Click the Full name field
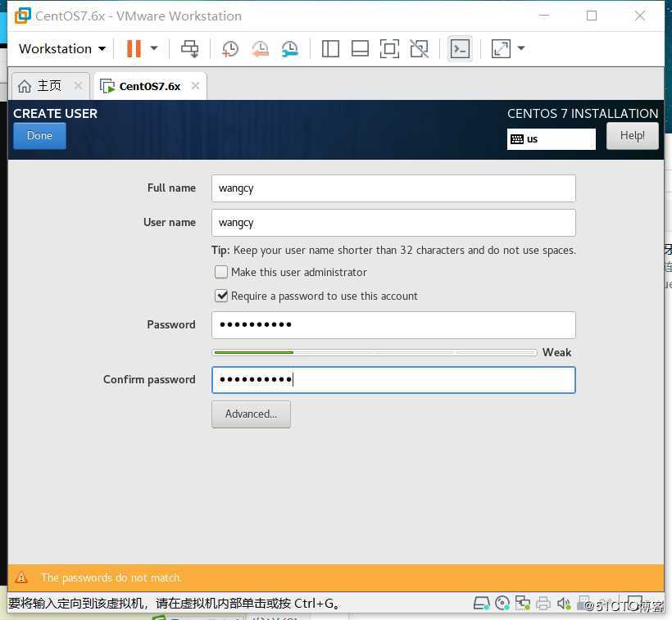This screenshot has width=672, height=620. [393, 188]
